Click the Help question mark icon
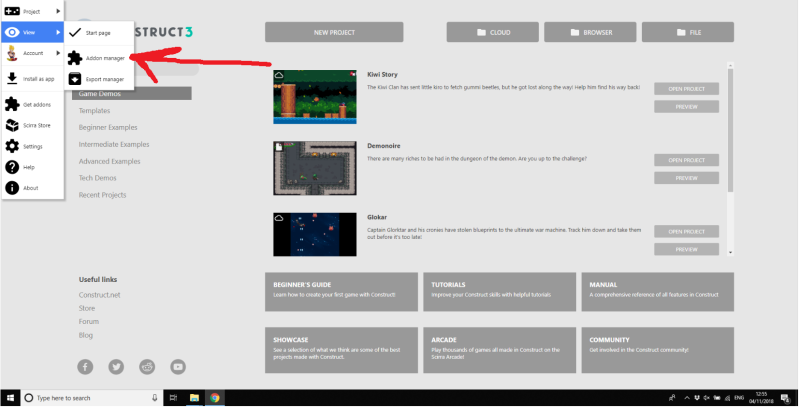 tap(12, 167)
